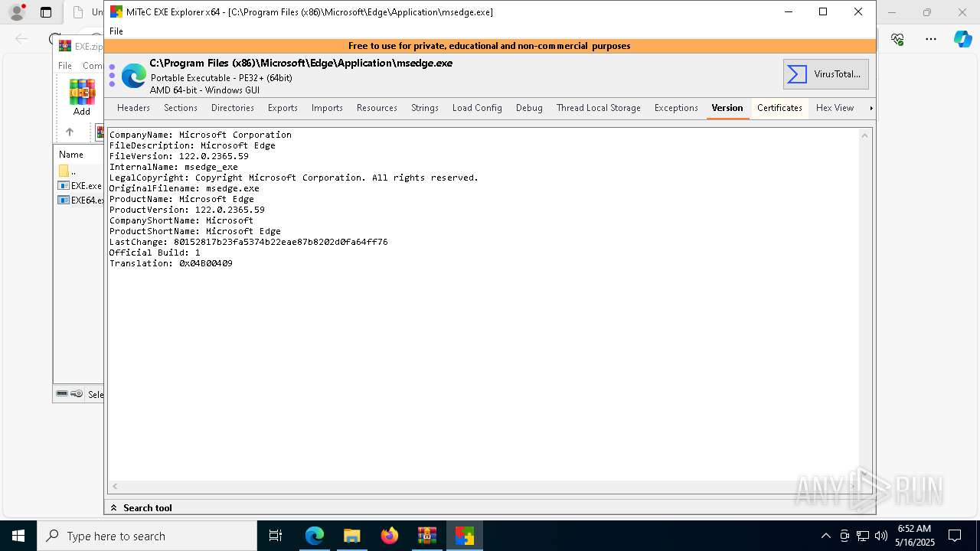980x551 pixels.
Task: Click the drive icon in WinRAR status bar
Action: click(62, 394)
